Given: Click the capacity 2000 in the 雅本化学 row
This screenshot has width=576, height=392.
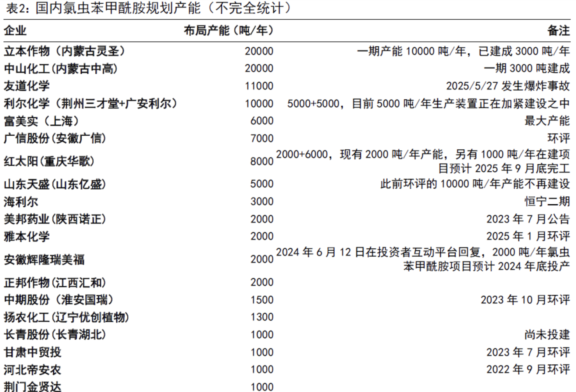Looking at the screenshot, I should (262, 237).
